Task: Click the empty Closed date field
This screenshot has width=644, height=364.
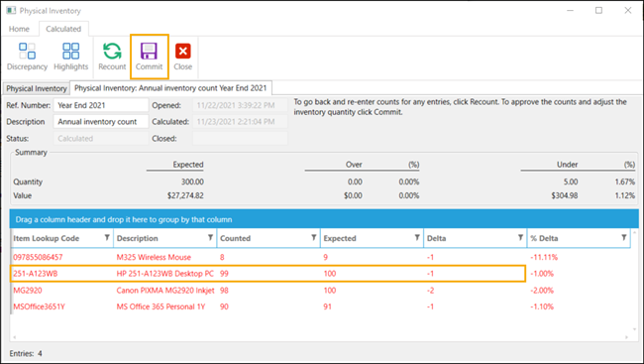Action: [240, 139]
